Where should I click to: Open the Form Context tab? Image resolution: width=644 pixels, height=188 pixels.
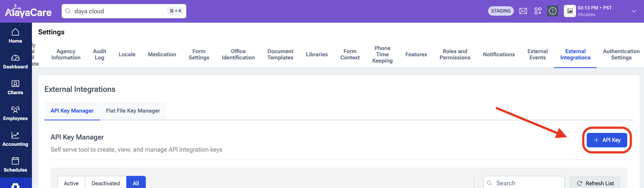click(350, 54)
